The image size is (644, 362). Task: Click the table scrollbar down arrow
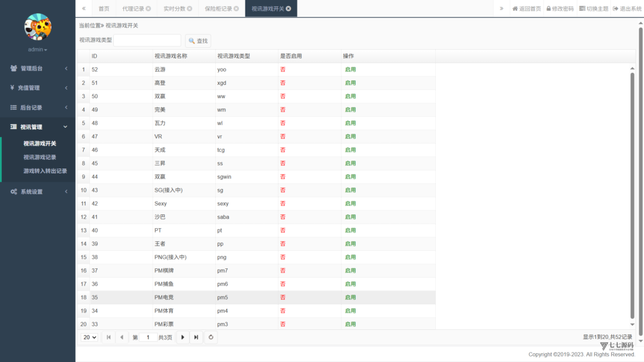click(632, 325)
